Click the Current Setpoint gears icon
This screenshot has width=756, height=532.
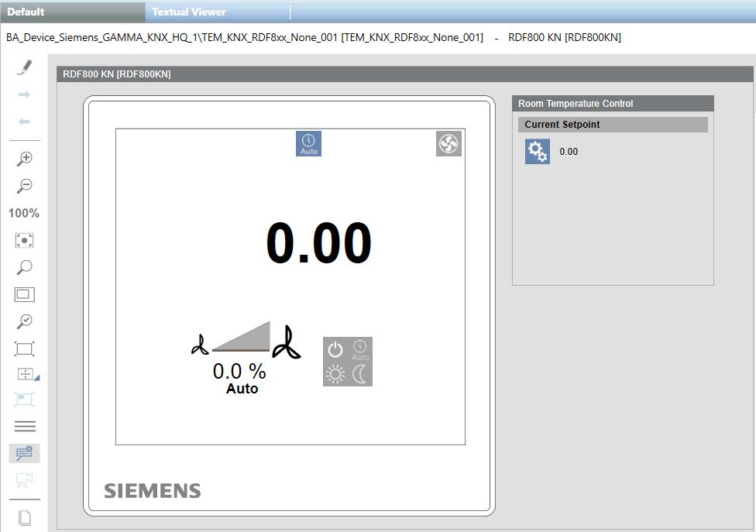[x=538, y=152]
